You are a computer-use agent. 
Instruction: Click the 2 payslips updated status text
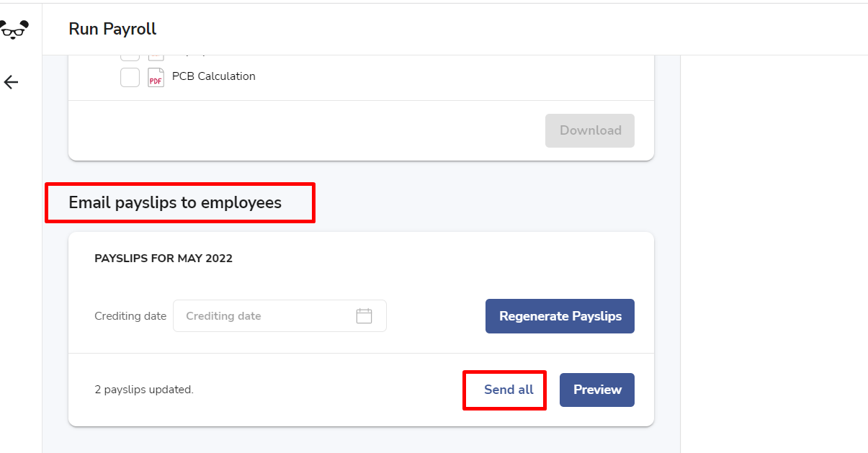[144, 390]
